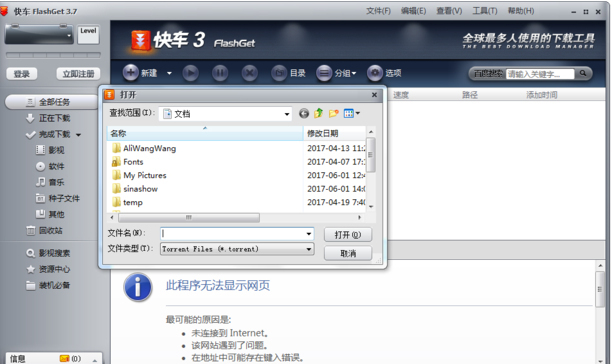Close the 打开 dialog

pos(374,95)
